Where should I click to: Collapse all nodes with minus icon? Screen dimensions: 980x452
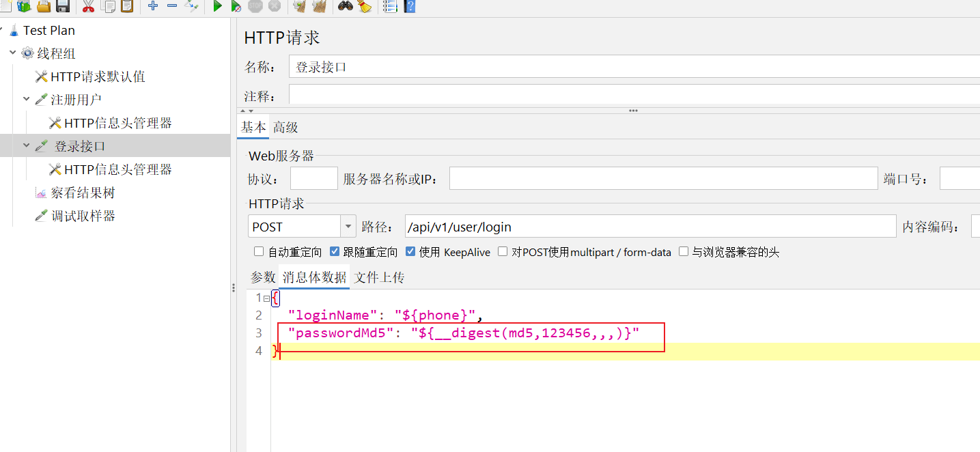(x=172, y=6)
